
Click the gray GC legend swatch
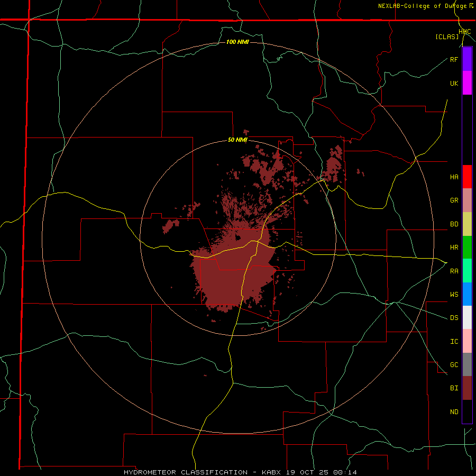pos(467,364)
